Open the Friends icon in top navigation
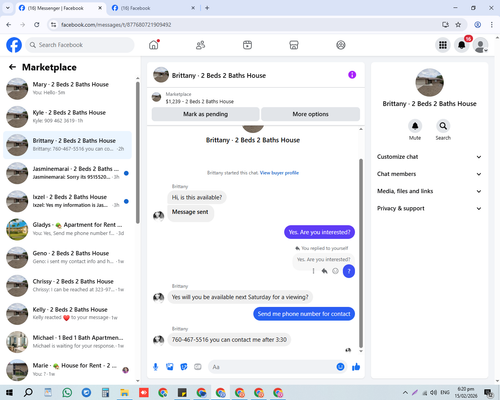500x400 pixels. click(x=200, y=45)
